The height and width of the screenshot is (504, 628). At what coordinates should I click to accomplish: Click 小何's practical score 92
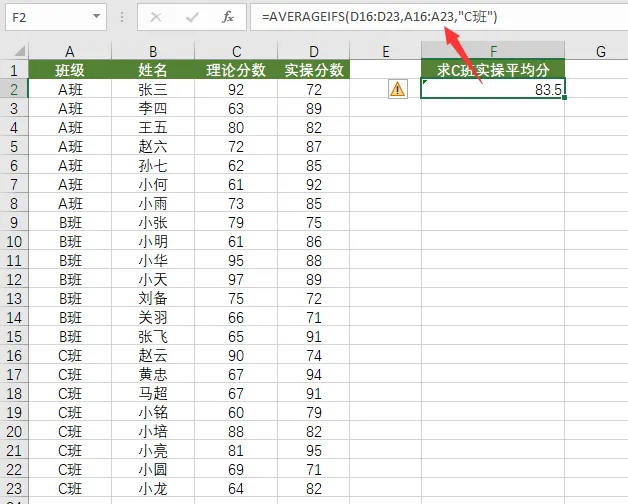point(314,184)
